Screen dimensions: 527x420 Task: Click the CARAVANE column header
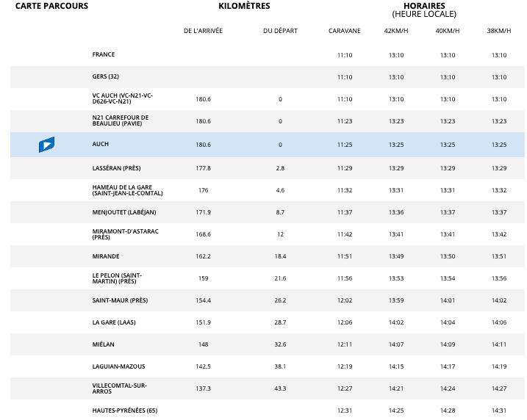(x=345, y=31)
